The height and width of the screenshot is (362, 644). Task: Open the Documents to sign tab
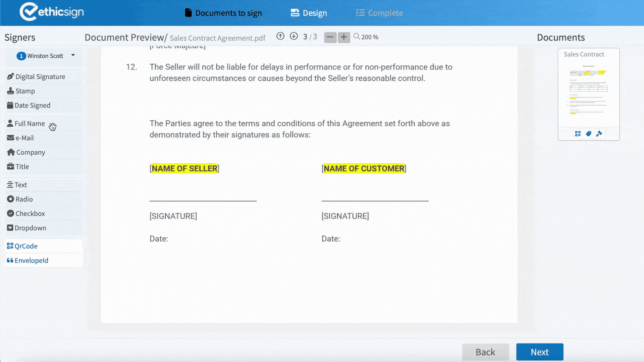click(x=223, y=13)
